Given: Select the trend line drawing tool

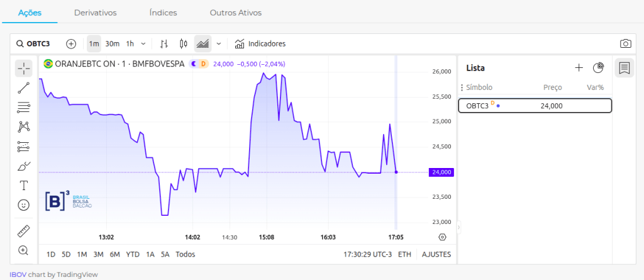Looking at the screenshot, I should (23, 87).
